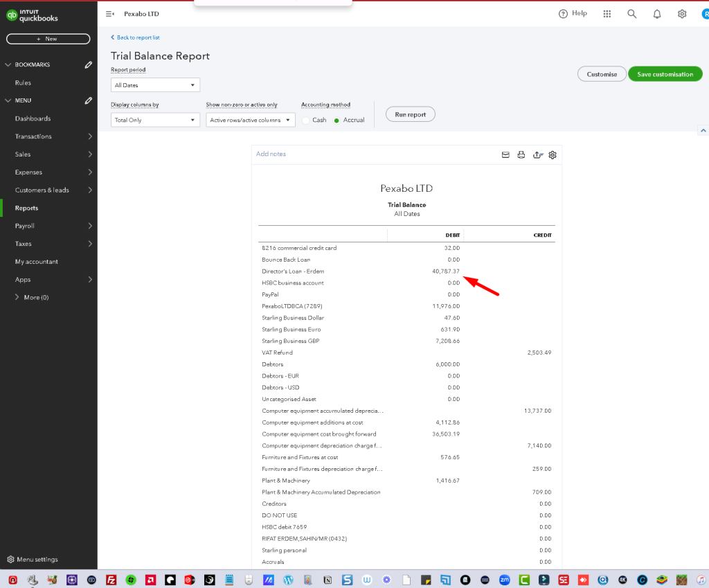Open WordPress app in the dock
Viewport: 709px width, 588px height.
tap(288, 580)
